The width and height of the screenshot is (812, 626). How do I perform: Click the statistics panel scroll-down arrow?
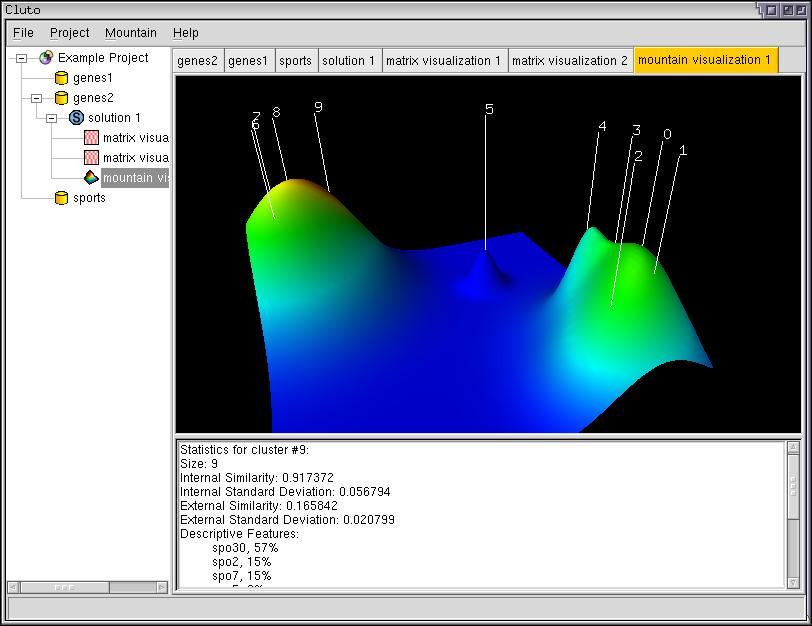coord(794,581)
